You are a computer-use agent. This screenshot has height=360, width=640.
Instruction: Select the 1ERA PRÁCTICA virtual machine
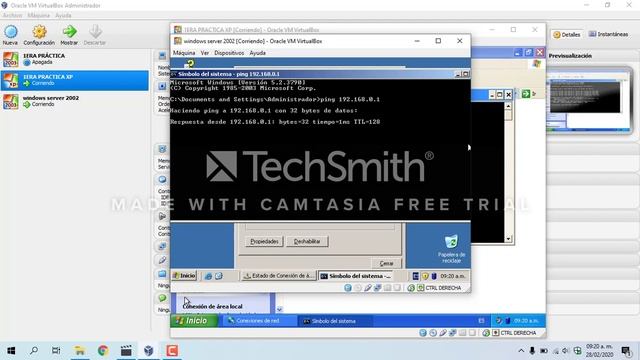point(75,59)
